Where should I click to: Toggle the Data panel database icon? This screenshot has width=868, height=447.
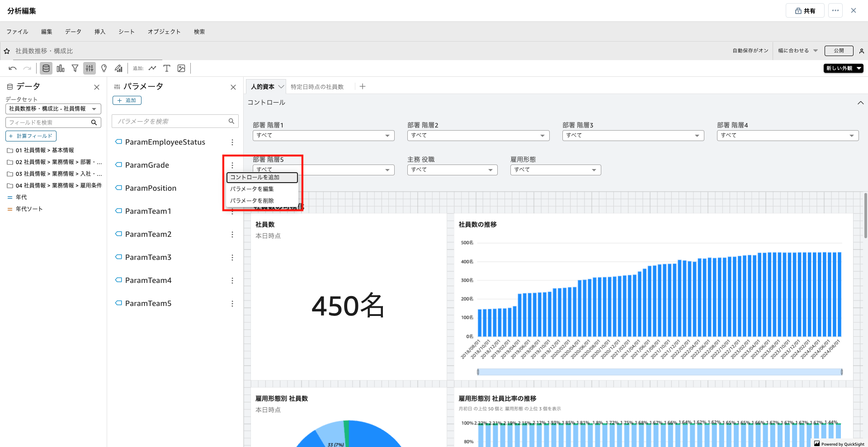[x=46, y=68]
